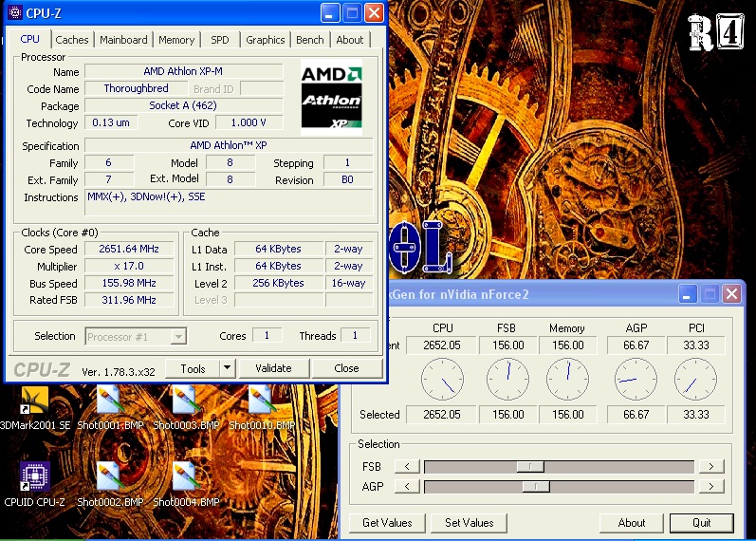Click the Quit button in ClockGen

tap(702, 523)
